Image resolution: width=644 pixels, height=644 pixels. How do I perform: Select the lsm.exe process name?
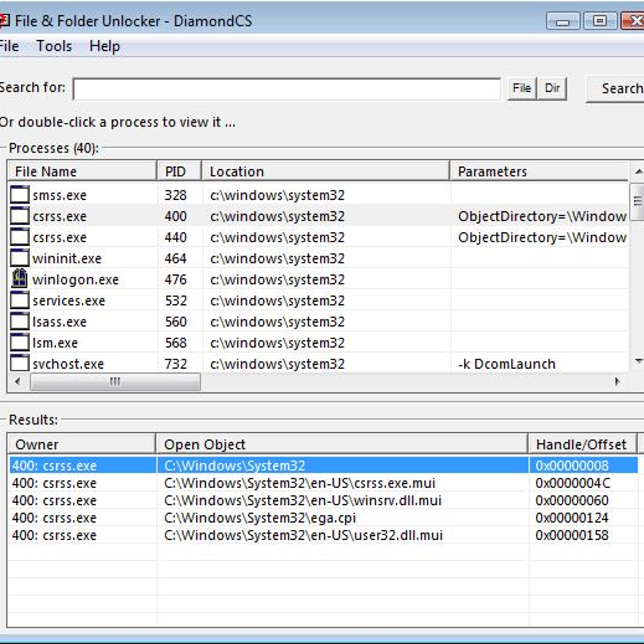(55, 343)
